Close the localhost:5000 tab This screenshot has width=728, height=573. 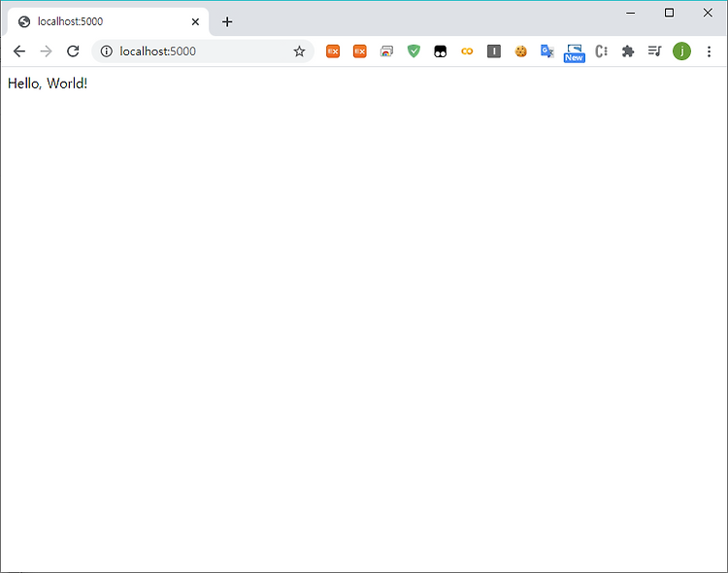point(195,21)
